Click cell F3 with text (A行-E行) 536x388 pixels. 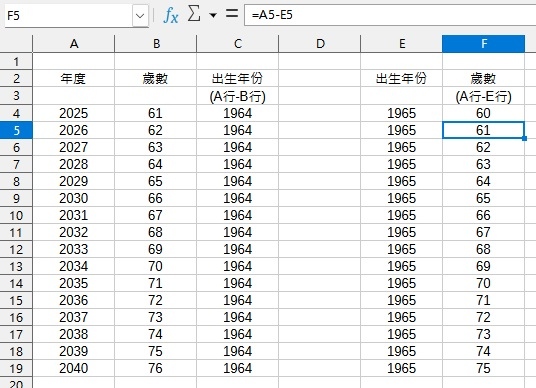click(484, 96)
